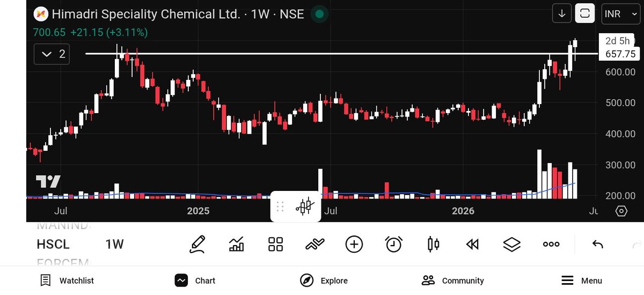Image resolution: width=644 pixels, height=295 pixels.
Task: Click the 600.00 price scale label
Action: pyautogui.click(x=620, y=72)
